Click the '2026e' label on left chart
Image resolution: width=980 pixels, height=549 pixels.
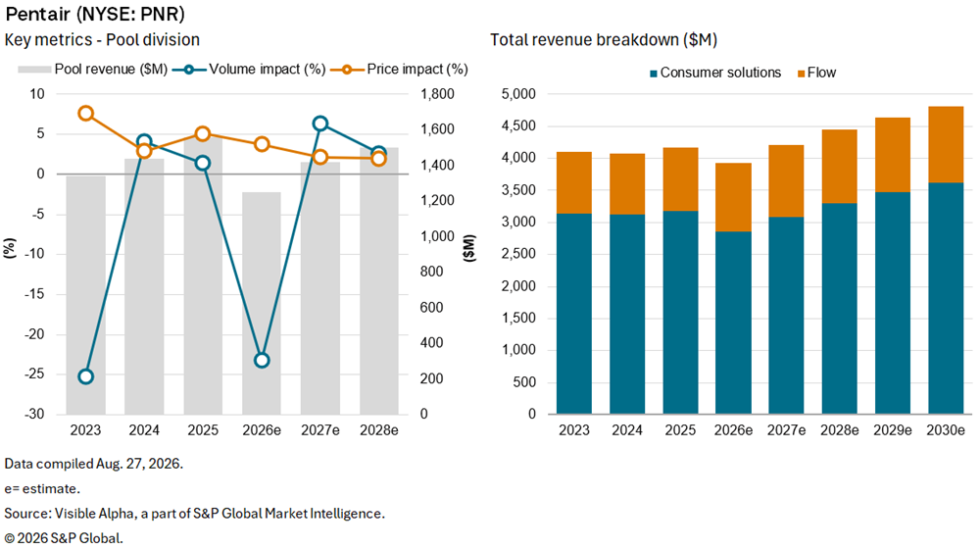[262, 430]
